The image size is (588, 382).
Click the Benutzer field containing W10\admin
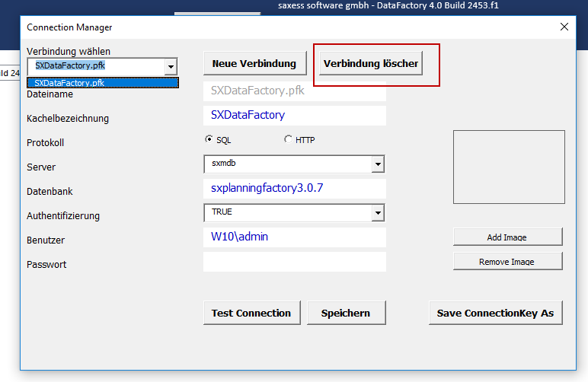(294, 237)
